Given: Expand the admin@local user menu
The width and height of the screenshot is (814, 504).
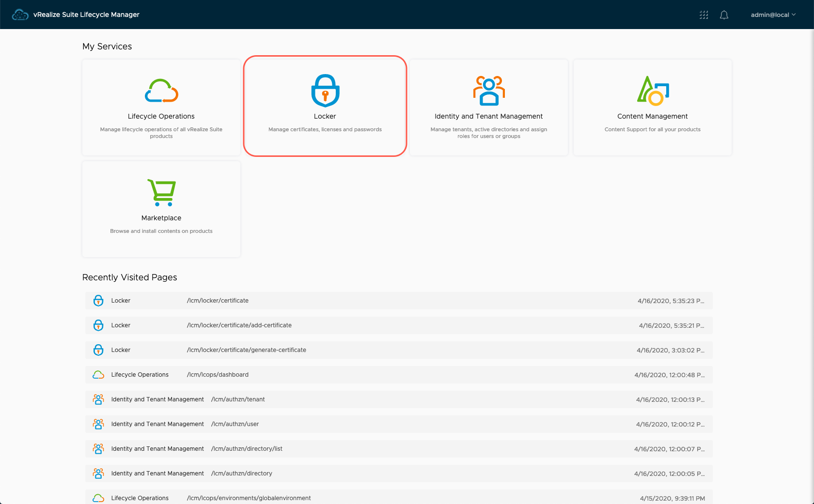Looking at the screenshot, I should pyautogui.click(x=773, y=15).
